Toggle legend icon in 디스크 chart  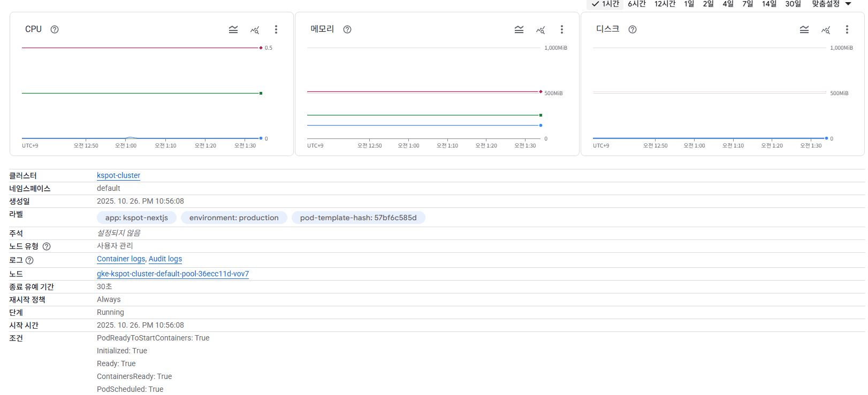(804, 29)
